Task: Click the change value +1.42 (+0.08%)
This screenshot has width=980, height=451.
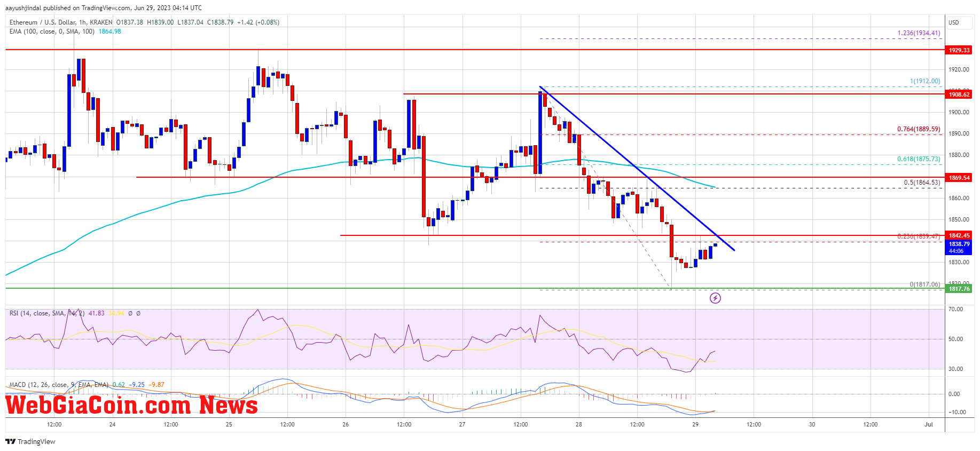Action: [258, 22]
